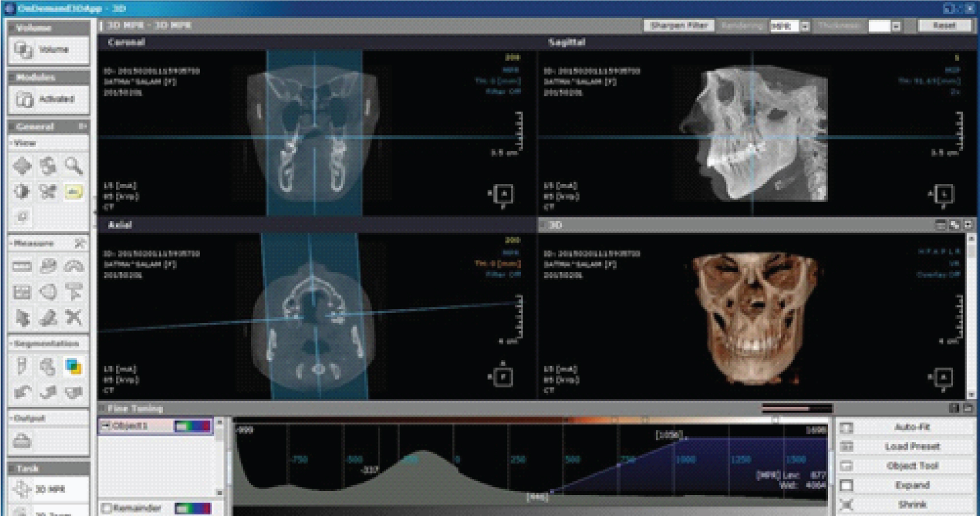Image resolution: width=980 pixels, height=516 pixels.
Task: Toggle the Object1 checkbox
Action: pos(106,426)
